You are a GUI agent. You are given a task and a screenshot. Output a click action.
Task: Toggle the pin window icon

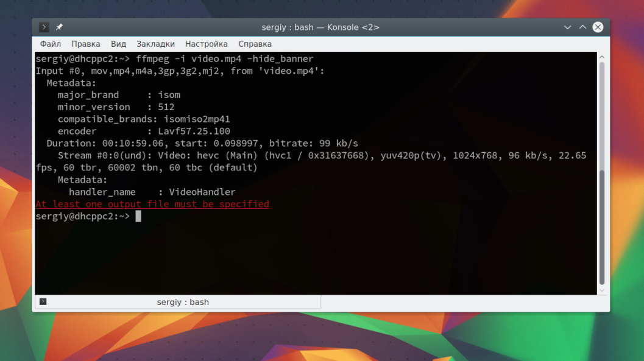click(59, 27)
